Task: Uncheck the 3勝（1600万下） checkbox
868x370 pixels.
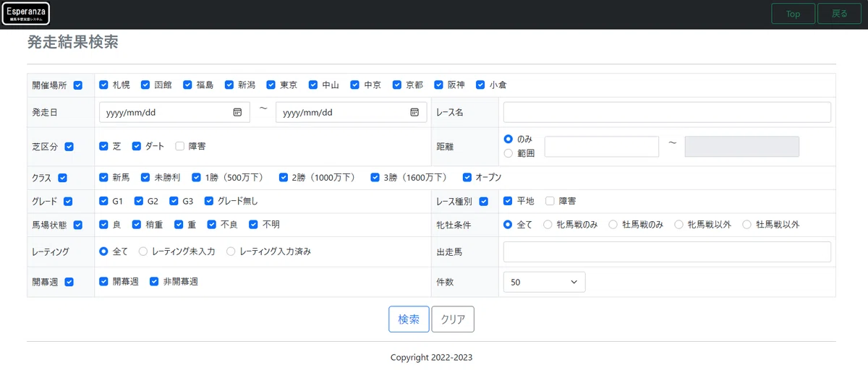Action: click(375, 177)
